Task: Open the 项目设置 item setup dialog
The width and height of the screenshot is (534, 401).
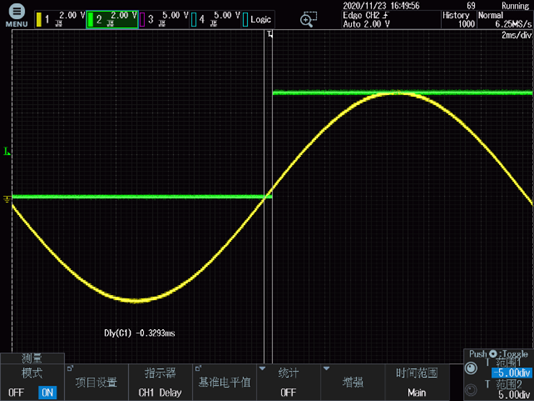Action: (96, 382)
